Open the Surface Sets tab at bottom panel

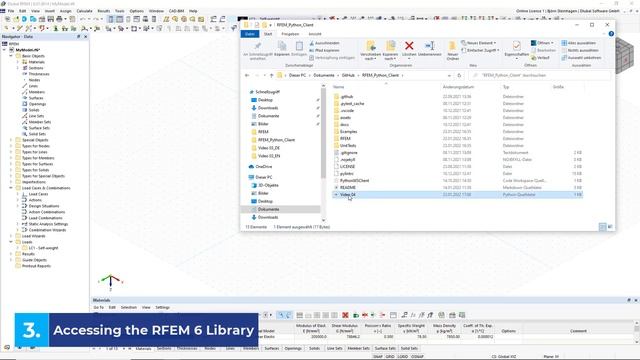[x=385, y=349]
